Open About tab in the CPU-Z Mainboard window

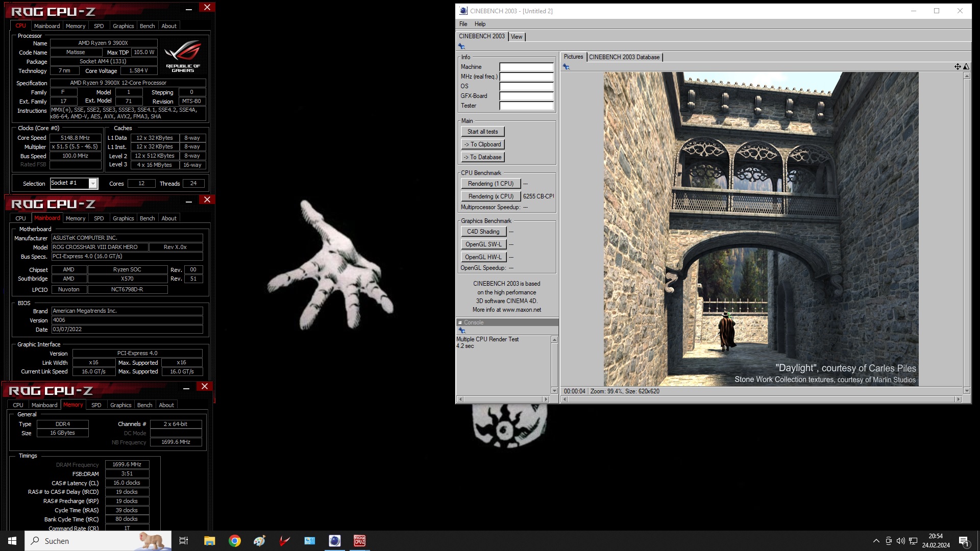169,218
